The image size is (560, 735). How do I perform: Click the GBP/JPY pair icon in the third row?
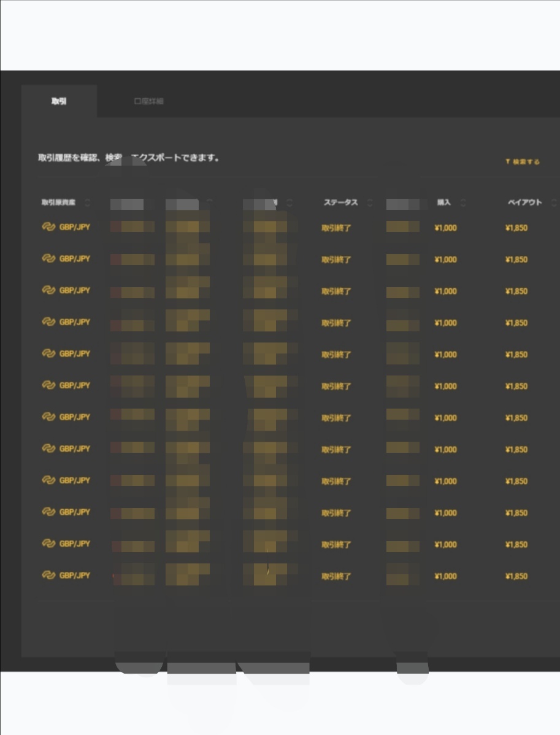(48, 290)
